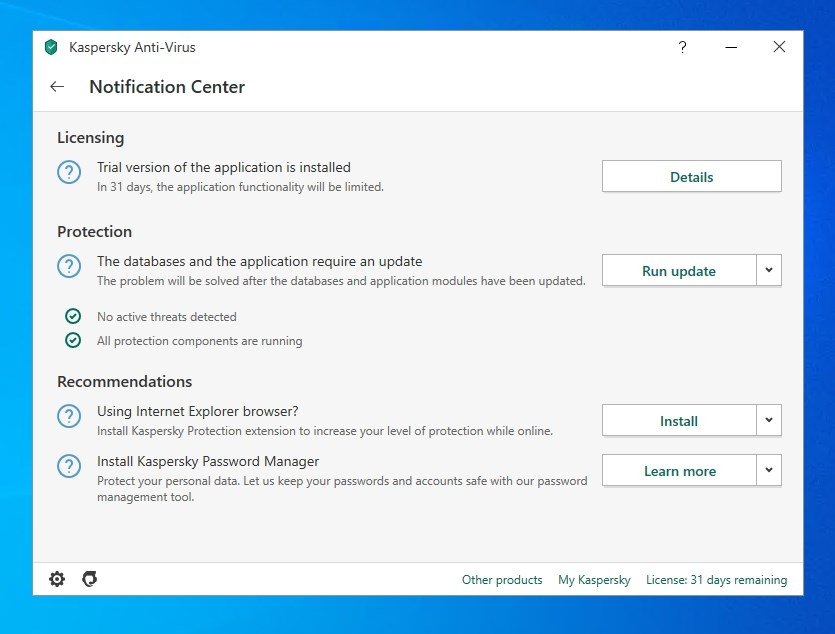Expand the Learn more dropdown arrow

(x=769, y=471)
